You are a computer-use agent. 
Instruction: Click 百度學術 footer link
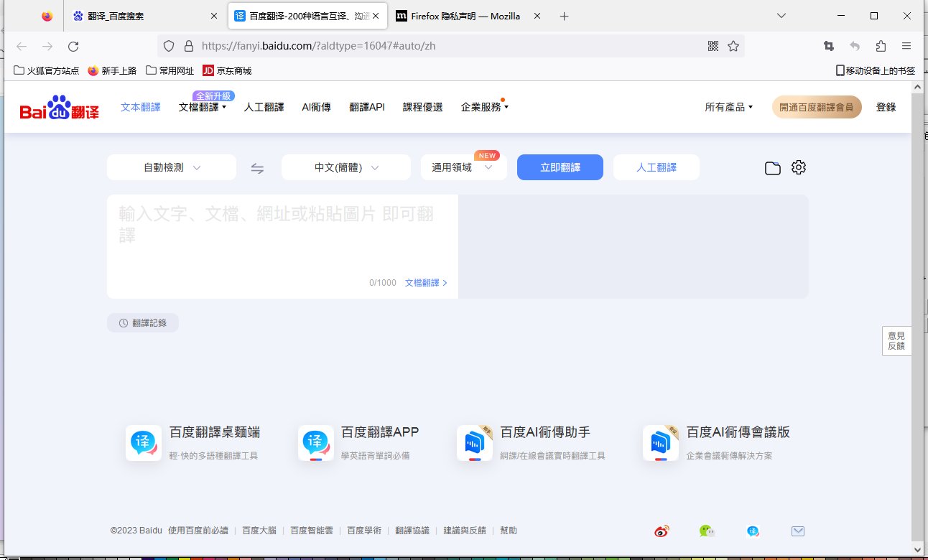pos(364,531)
